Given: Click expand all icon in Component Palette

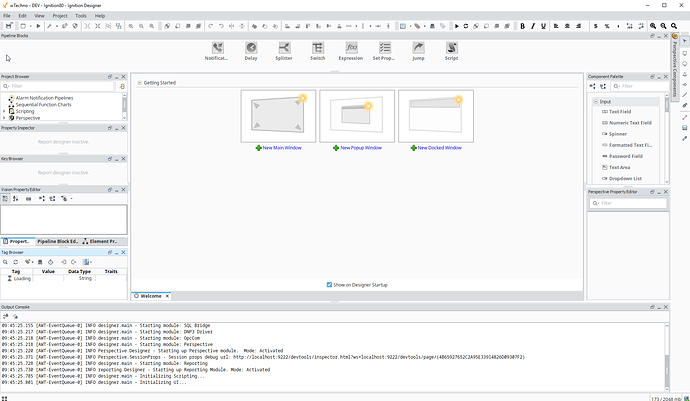Looking at the screenshot, I should click(592, 86).
